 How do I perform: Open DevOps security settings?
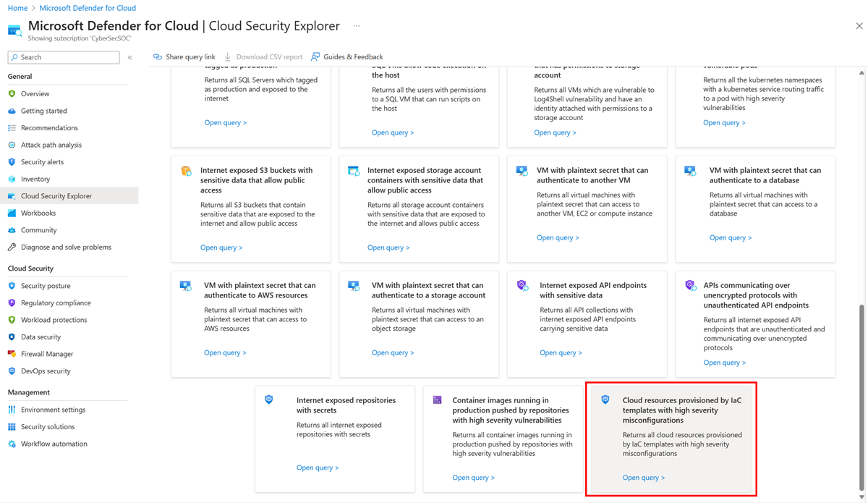[46, 371]
